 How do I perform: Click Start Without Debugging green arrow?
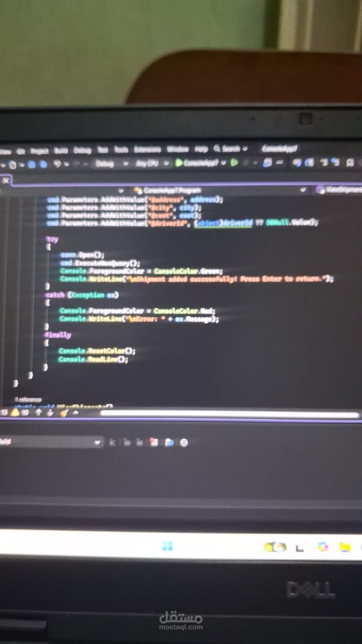(234, 163)
